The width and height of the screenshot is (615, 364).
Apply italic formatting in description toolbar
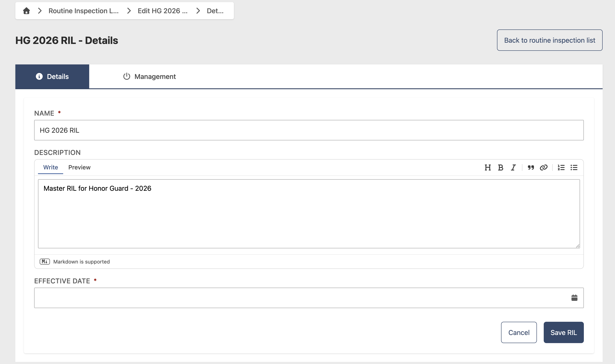(x=513, y=167)
